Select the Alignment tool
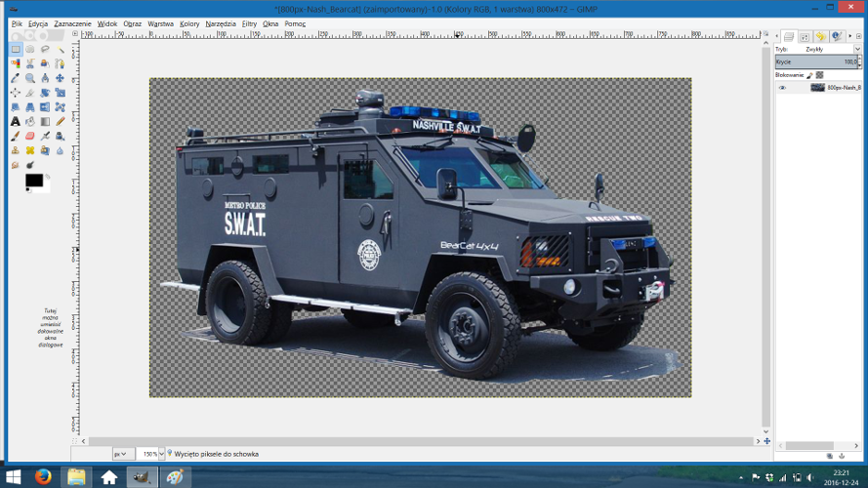This screenshot has height=488, width=868. coord(16,93)
